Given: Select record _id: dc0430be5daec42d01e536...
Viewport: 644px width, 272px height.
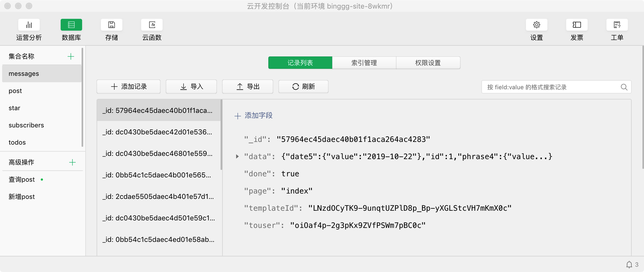Looking at the screenshot, I should [159, 132].
